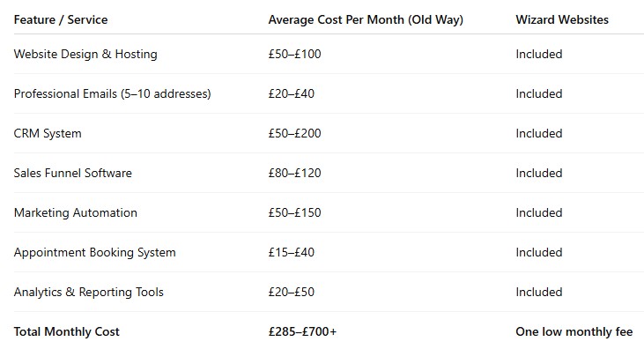This screenshot has width=644, height=349.
Task: Select the Appointment Booking System label
Action: (95, 252)
